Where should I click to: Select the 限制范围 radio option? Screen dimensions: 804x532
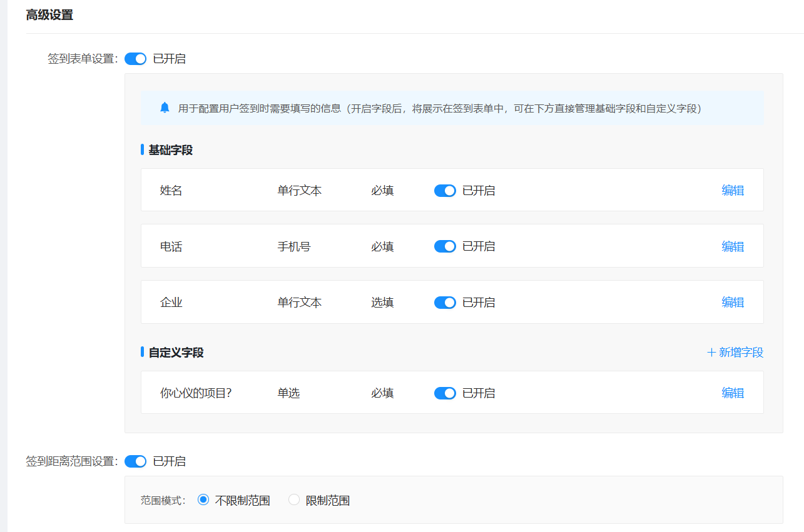pos(294,500)
